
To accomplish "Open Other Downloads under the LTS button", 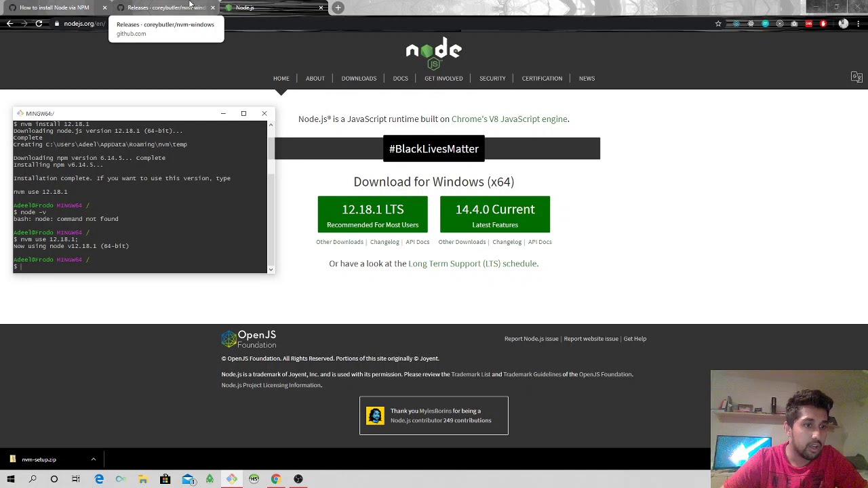I will (340, 242).
